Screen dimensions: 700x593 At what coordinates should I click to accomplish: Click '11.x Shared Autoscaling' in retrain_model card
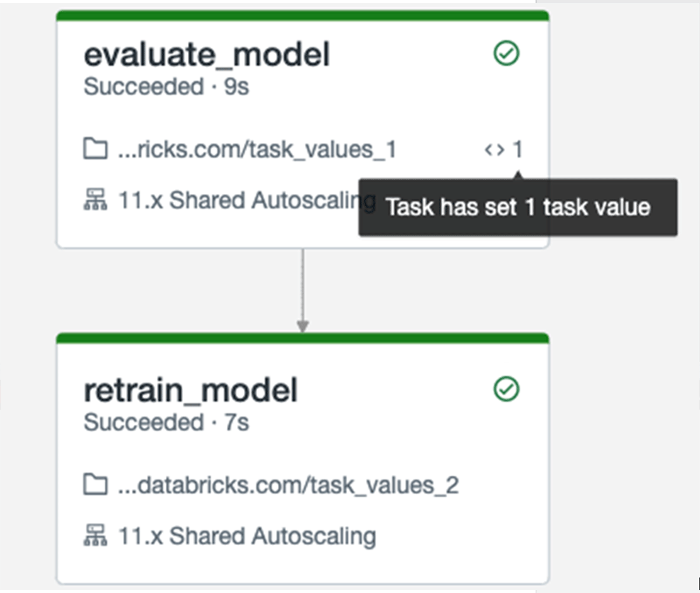point(247,536)
